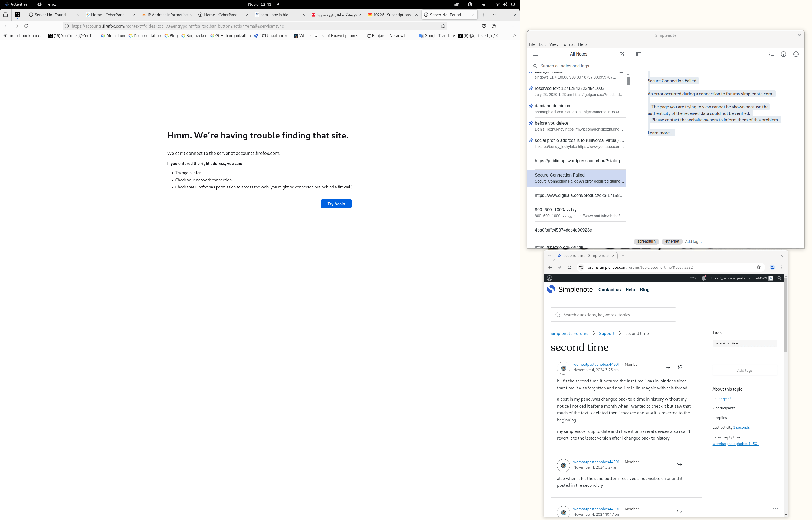
Task: Open Simplenote Help menu
Action: (582, 44)
